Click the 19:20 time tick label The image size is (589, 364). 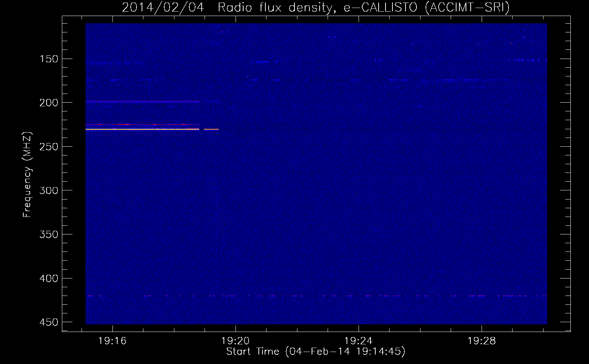[236, 341]
